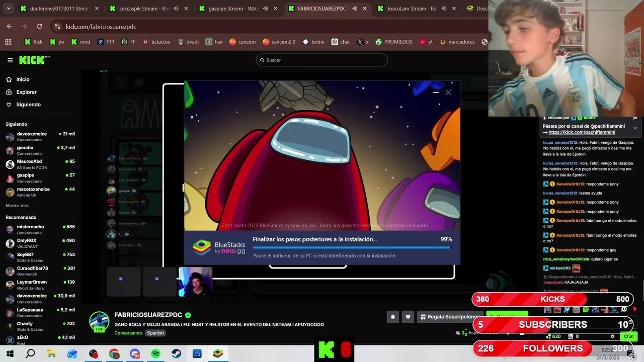This screenshot has width=644, height=362.
Task: Open Spotify from taskbar
Action: tap(155, 354)
